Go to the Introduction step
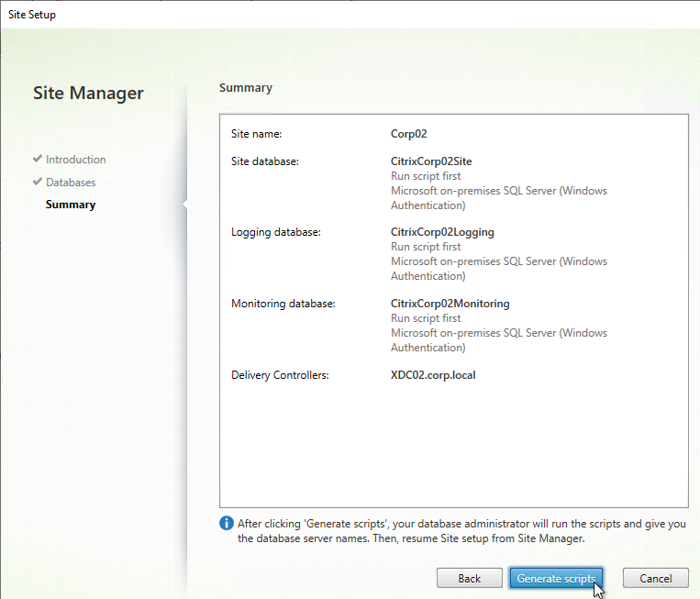The image size is (700, 599). [75, 160]
